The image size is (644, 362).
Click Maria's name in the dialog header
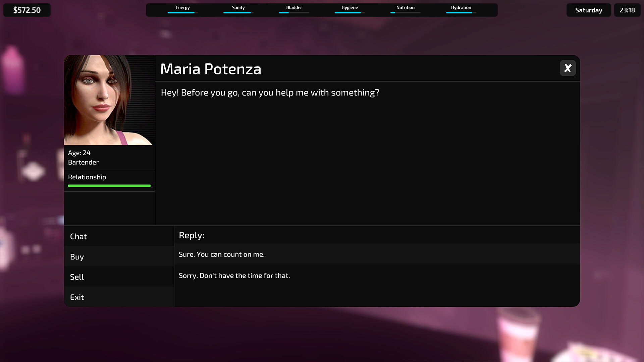[211, 69]
